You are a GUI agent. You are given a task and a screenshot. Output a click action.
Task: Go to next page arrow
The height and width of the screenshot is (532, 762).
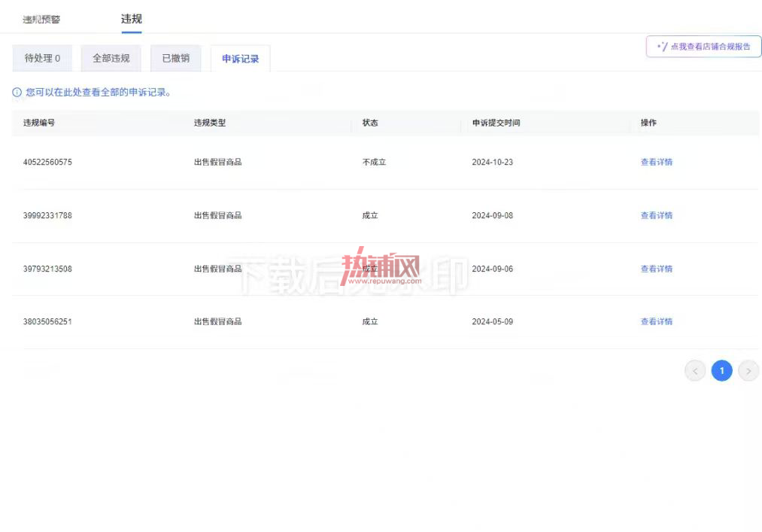point(748,371)
